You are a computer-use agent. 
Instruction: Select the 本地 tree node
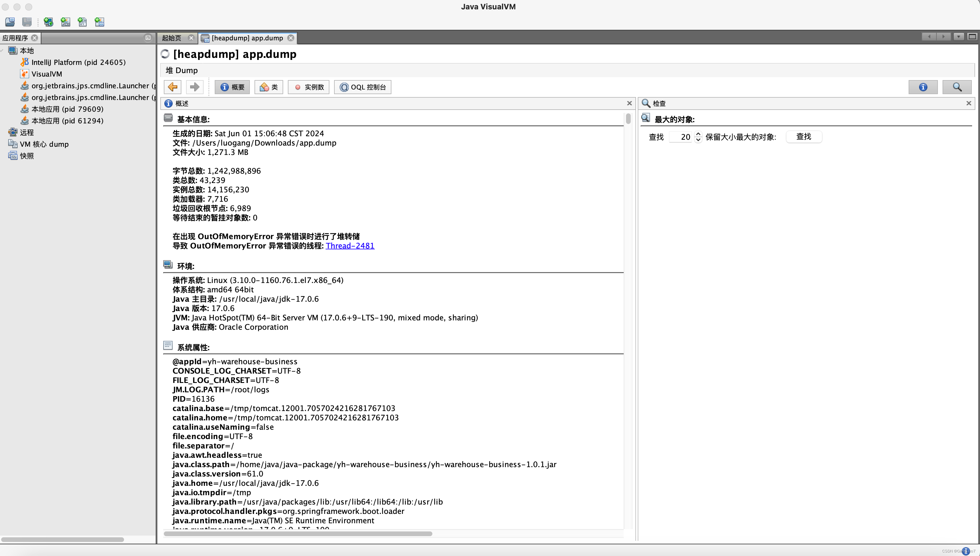(27, 50)
